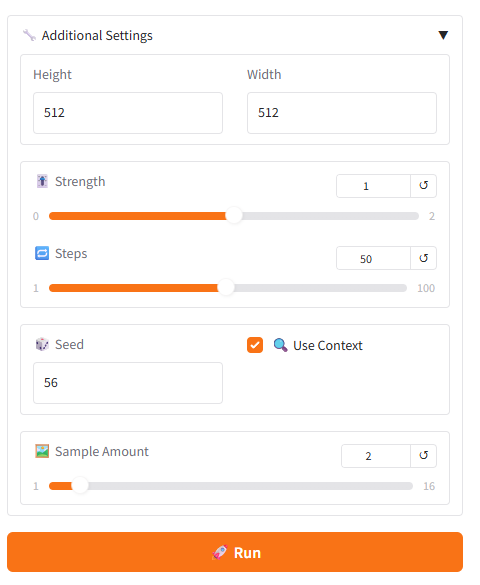The image size is (480, 585).
Task: Click the Sample Amount slider handle
Action: [x=80, y=486]
